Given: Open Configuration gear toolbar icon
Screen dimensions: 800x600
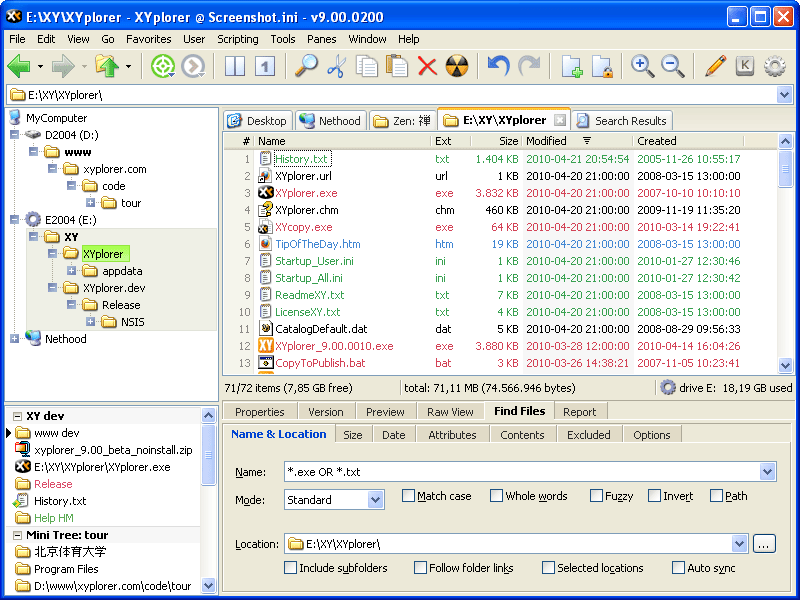Looking at the screenshot, I should click(x=775, y=66).
